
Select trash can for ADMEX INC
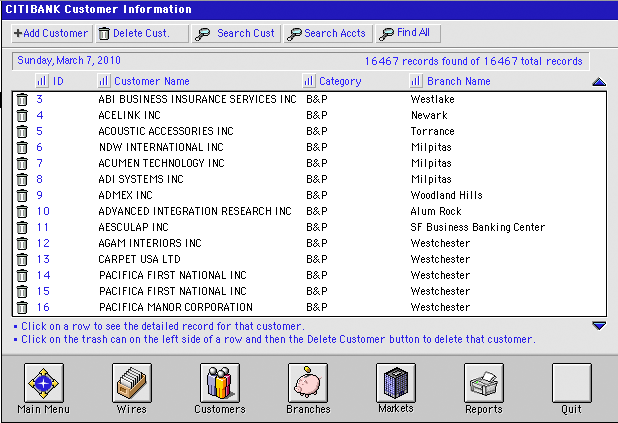tap(22, 195)
